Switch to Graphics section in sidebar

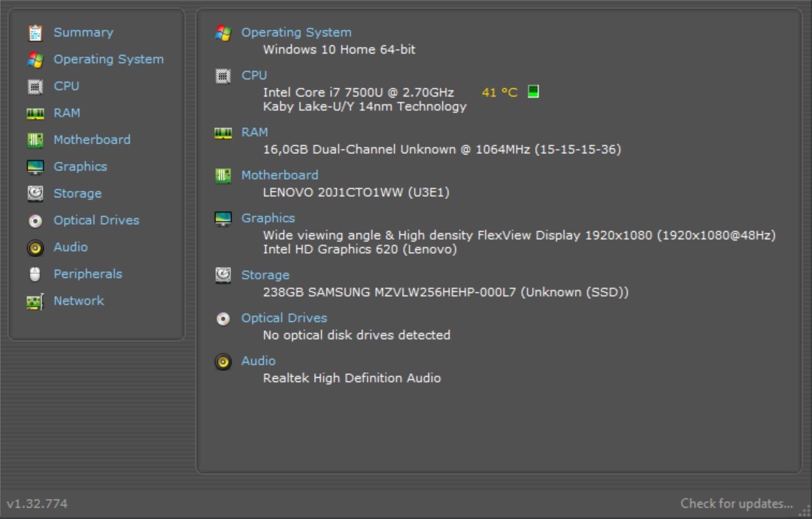point(80,167)
